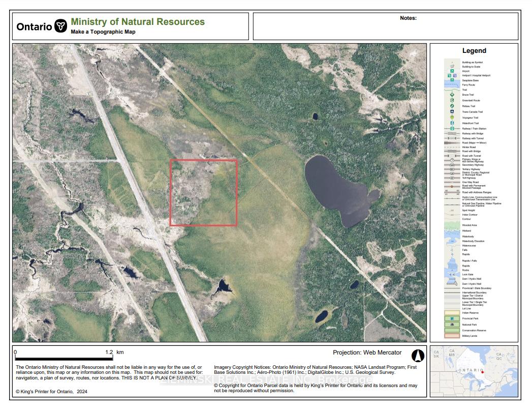This screenshot has width=532, height=411.
Task: Click the 'Wetland' legend label
Action: (x=466, y=230)
